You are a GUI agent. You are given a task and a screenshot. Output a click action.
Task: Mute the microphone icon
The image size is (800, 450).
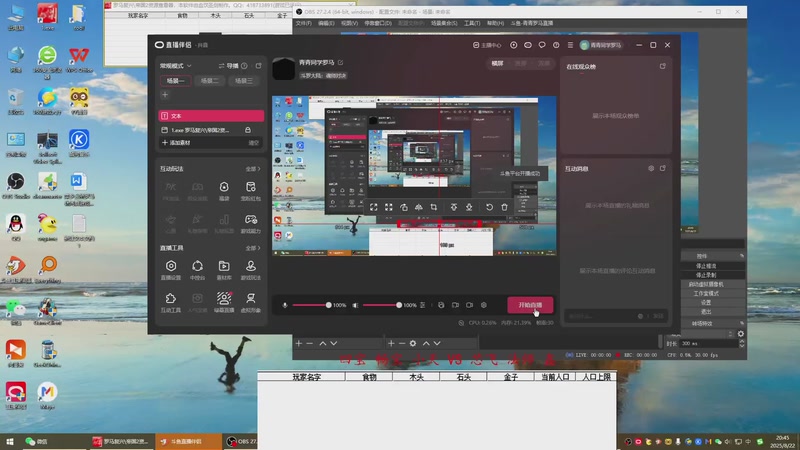[x=285, y=305]
